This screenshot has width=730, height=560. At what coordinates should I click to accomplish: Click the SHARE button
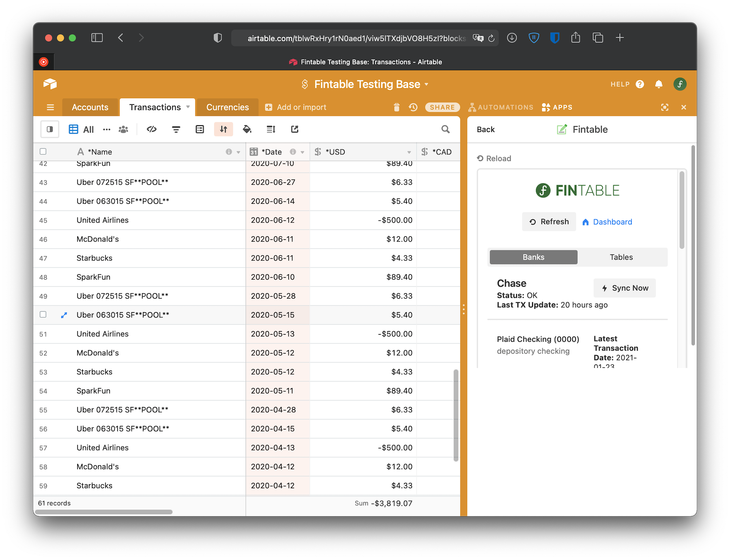pyautogui.click(x=442, y=107)
